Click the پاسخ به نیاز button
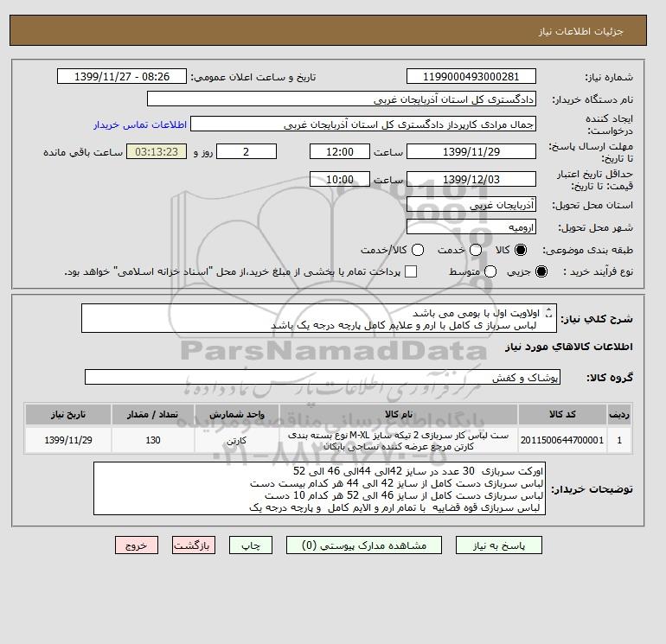 pos(499,545)
